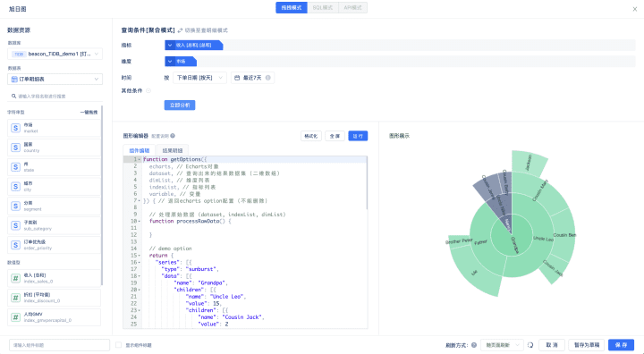Click the add icon next to 其他条件

coord(148,91)
